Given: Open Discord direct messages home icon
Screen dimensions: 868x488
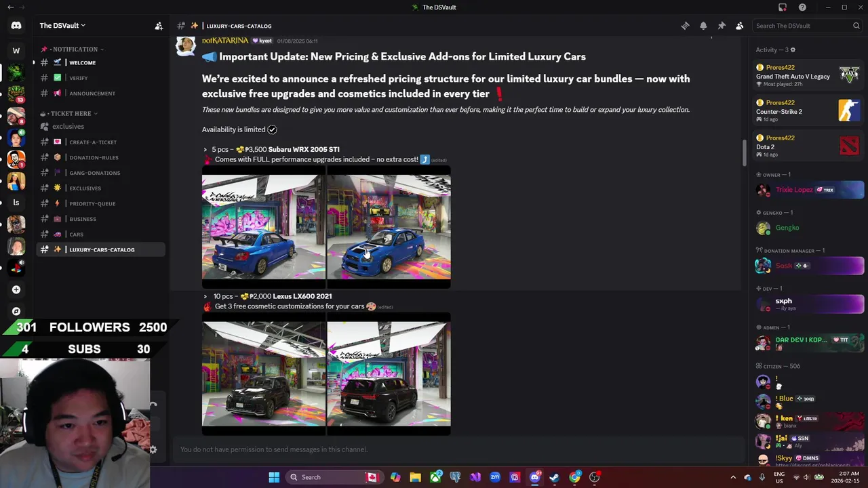Looking at the screenshot, I should tap(16, 26).
